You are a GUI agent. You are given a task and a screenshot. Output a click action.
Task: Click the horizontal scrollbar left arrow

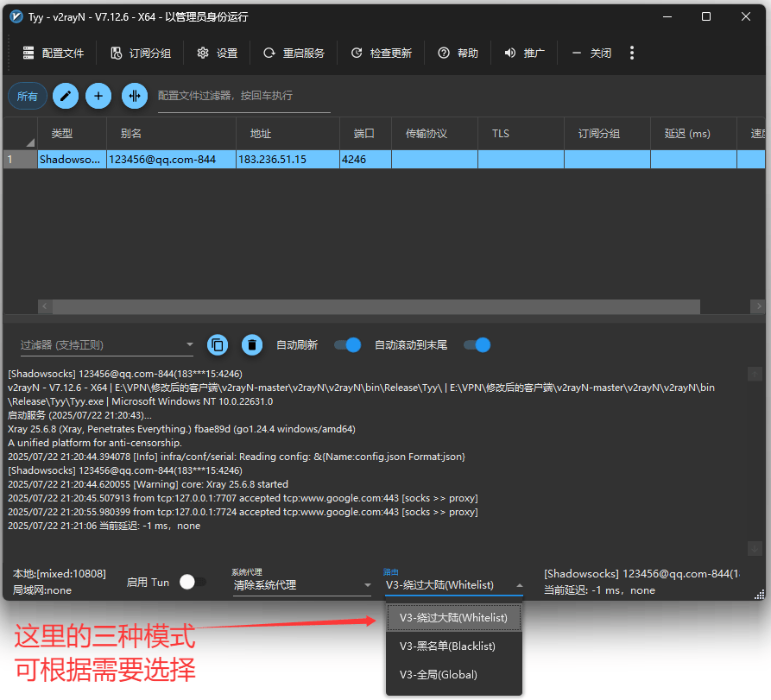45,306
